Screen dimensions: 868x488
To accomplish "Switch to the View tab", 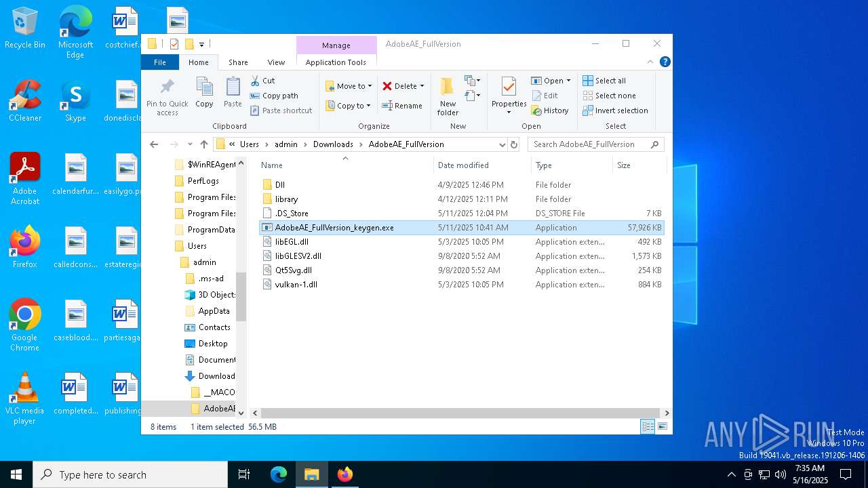I will 276,62.
